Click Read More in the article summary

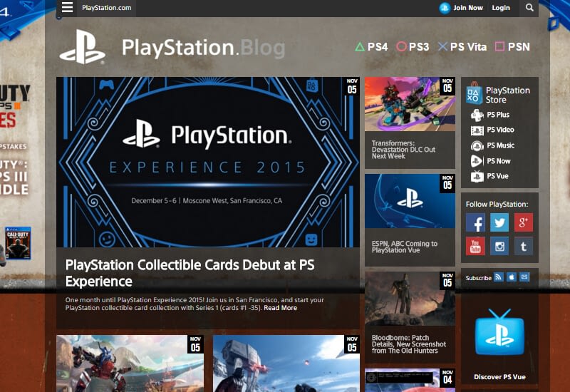280,308
